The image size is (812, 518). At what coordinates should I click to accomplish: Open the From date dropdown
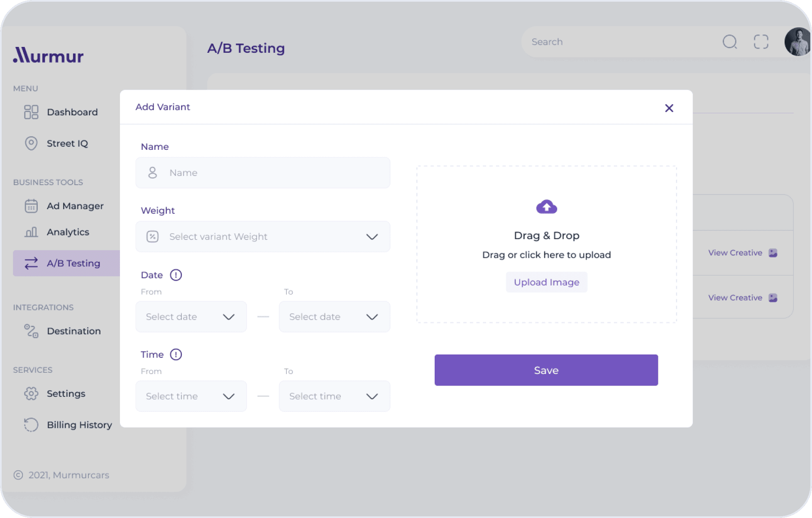coord(191,317)
